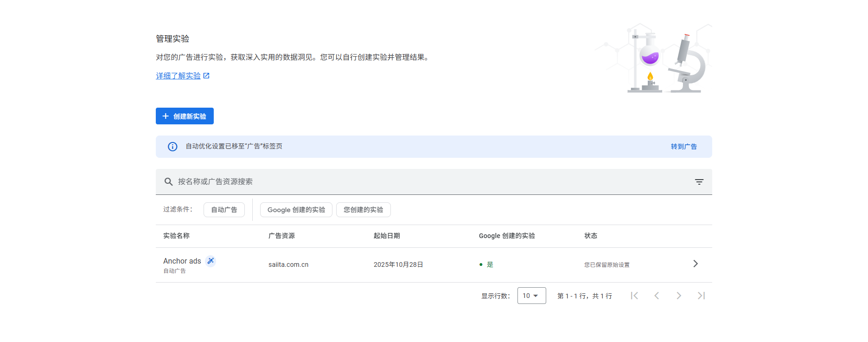Toggle the 您创建的实验 filter chip

click(363, 210)
